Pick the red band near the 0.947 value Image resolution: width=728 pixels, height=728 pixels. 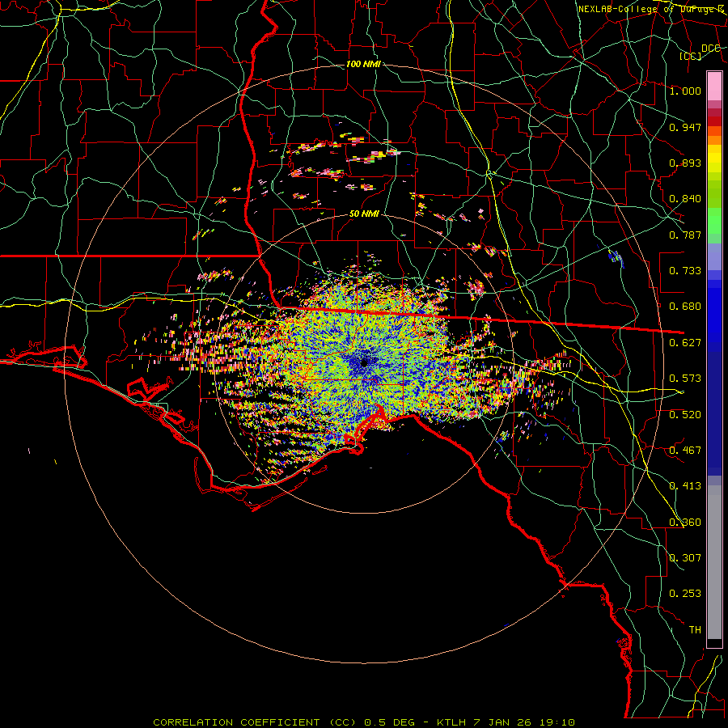point(714,121)
